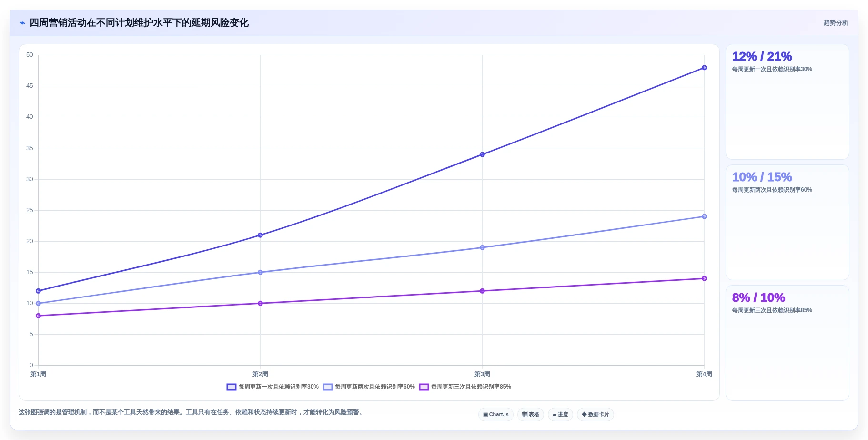
Task: Click the card caption 每周更新两次且依赖识别率60%
Action: [772, 190]
